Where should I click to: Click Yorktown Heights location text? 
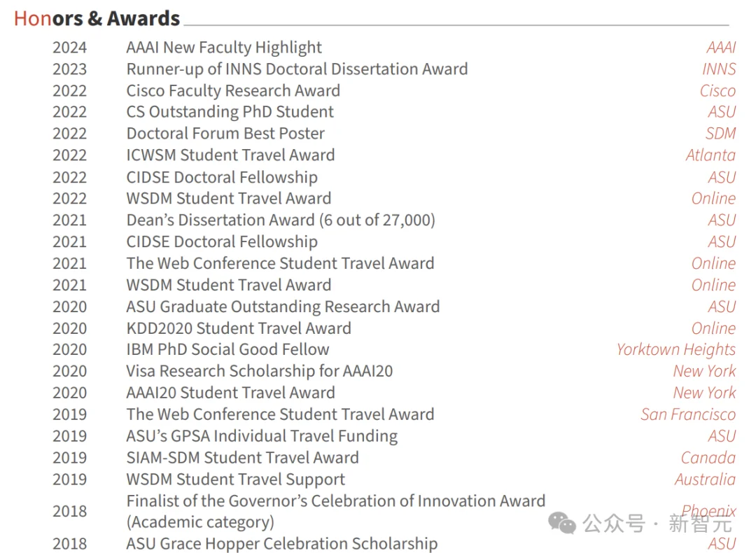coord(675,349)
